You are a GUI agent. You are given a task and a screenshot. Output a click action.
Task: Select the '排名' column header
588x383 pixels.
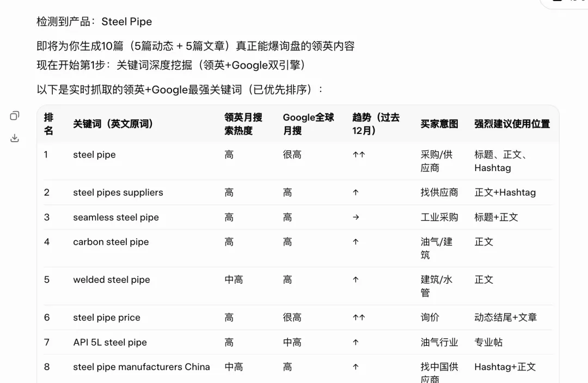point(49,124)
